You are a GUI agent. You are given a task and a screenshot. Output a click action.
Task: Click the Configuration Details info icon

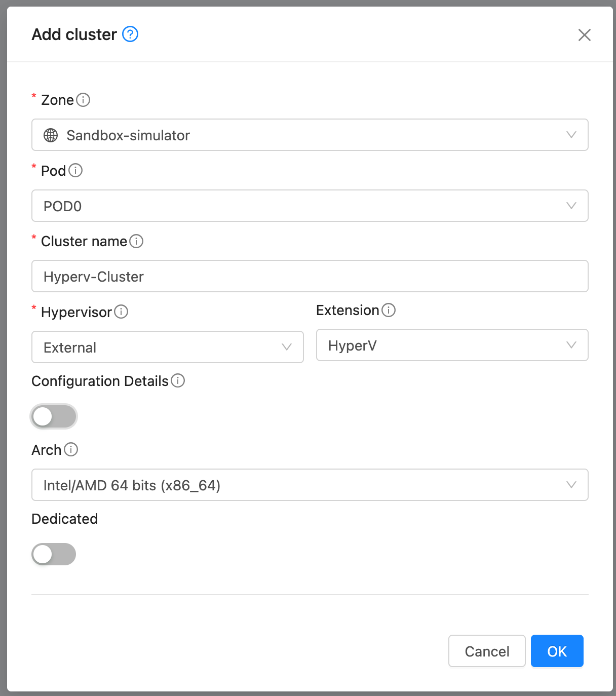point(178,380)
